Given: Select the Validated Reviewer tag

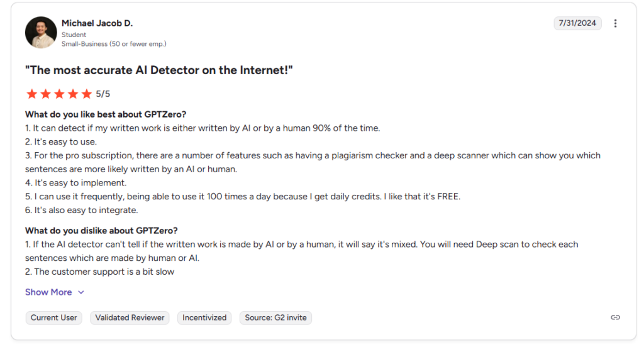Looking at the screenshot, I should [130, 317].
